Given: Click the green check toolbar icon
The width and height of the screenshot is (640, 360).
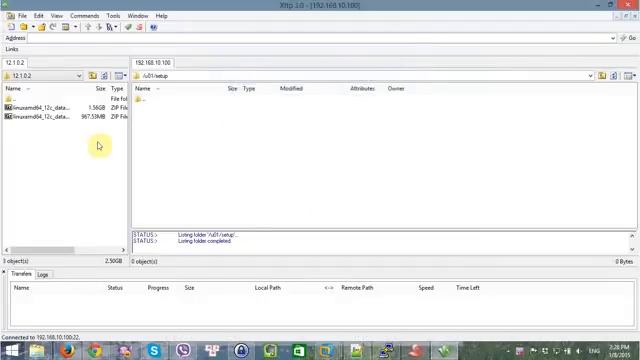Looking at the screenshot, I should pos(128,27).
